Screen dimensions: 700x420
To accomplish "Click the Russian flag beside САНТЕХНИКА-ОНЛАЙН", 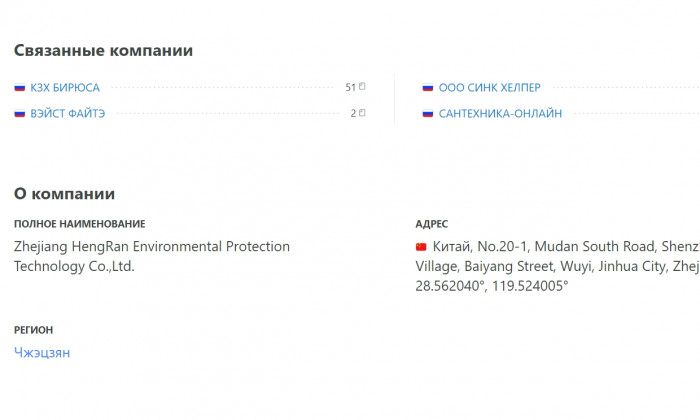I will [428, 113].
